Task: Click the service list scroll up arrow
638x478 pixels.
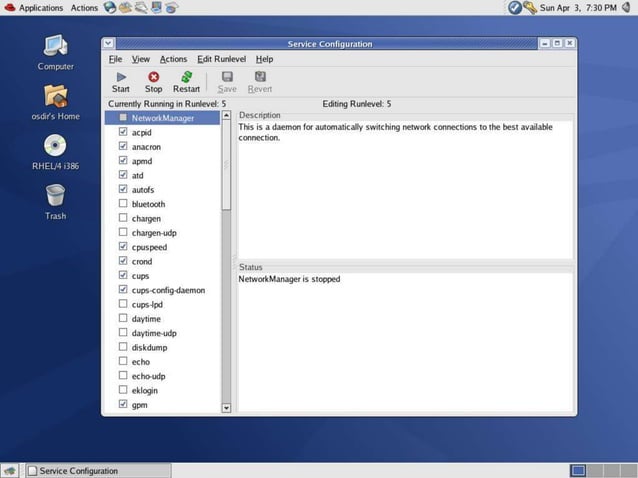Action: (x=226, y=115)
